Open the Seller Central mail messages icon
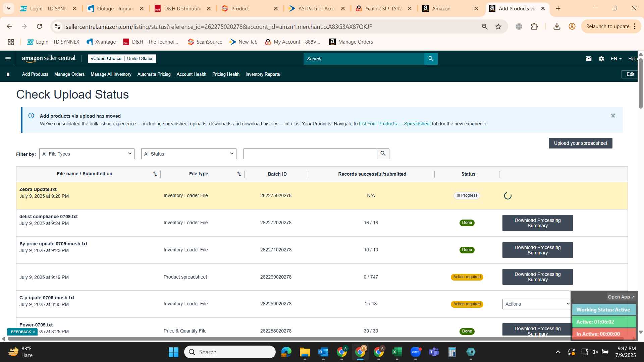The width and height of the screenshot is (644, 362). [x=588, y=59]
